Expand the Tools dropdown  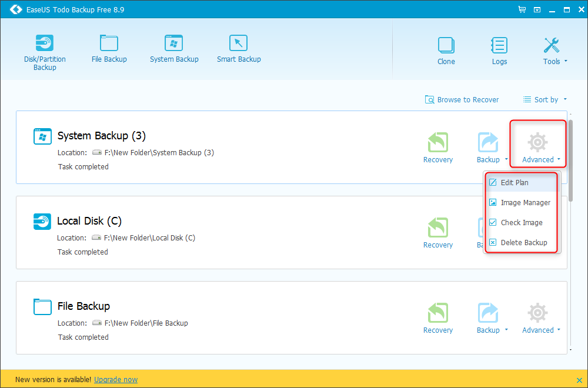pyautogui.click(x=554, y=51)
